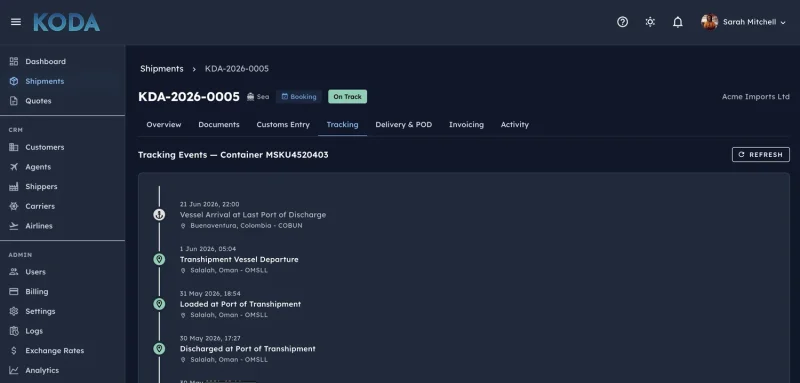Click the Quotes document icon

click(x=14, y=101)
